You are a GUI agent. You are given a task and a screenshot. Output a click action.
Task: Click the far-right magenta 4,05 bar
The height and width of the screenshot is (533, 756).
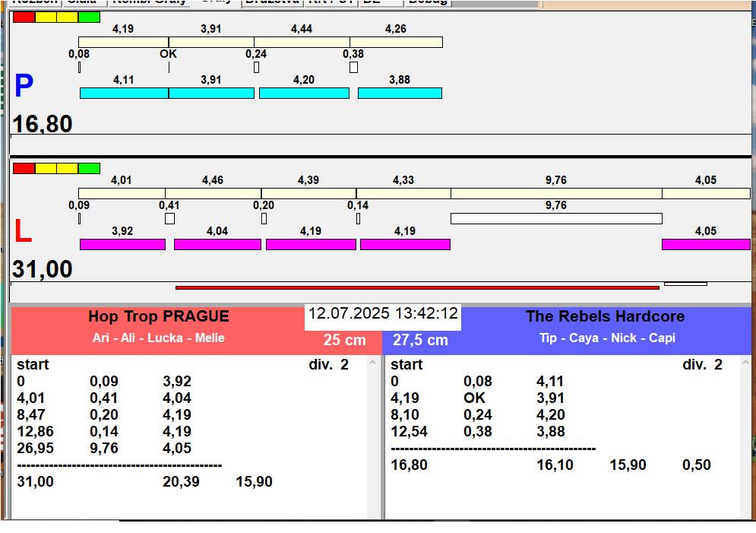(x=705, y=244)
